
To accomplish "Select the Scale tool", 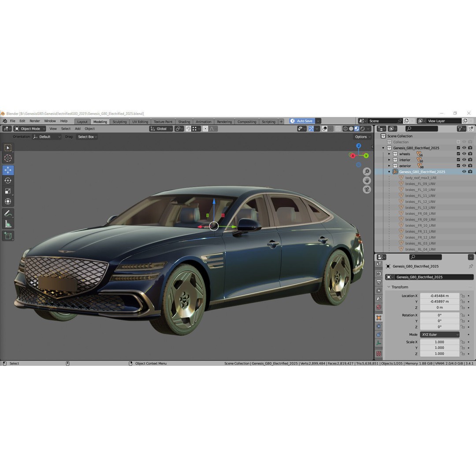I will click(x=8, y=191).
